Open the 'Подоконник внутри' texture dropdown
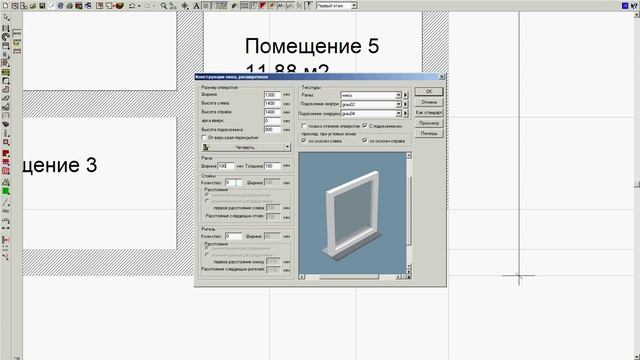Image resolution: width=640 pixels, height=360 pixels. [398, 104]
